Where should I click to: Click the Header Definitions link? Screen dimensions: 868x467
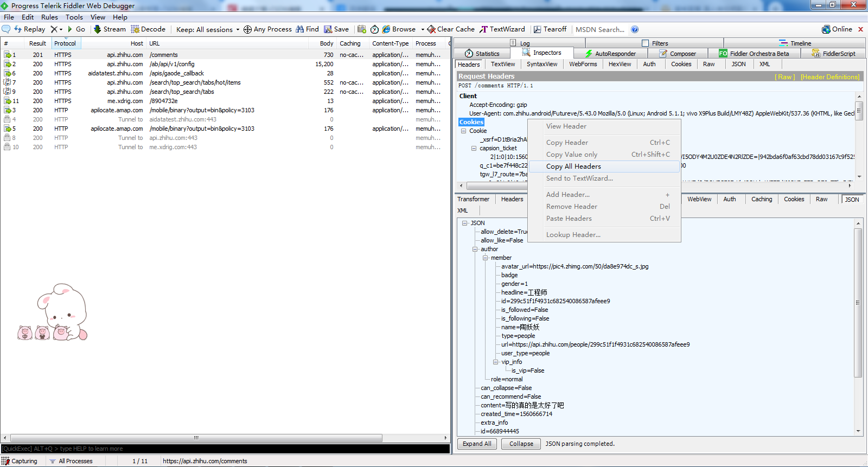830,77
